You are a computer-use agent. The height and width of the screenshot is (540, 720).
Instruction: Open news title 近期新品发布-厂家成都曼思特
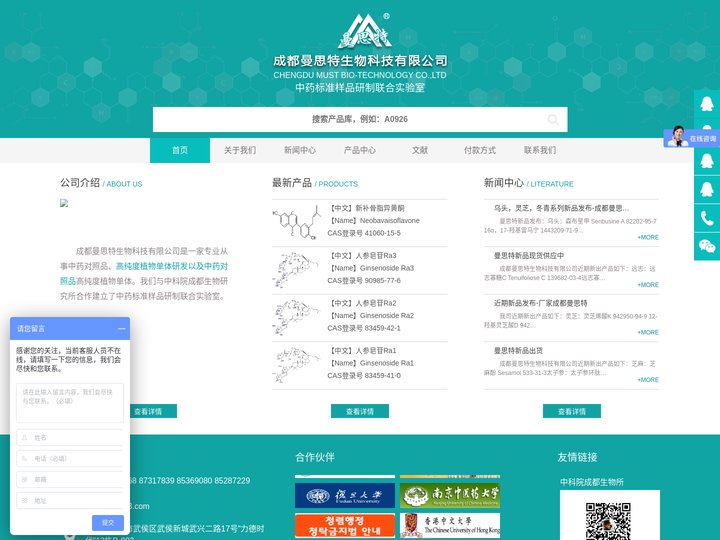point(540,303)
